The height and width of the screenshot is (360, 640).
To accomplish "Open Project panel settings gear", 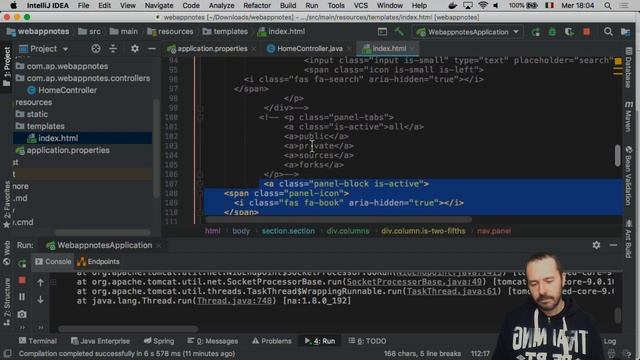I will (x=135, y=49).
